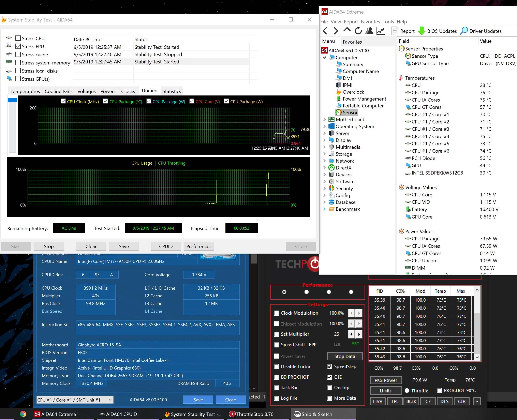
Task: Click the Stop Data button
Action: click(344, 356)
